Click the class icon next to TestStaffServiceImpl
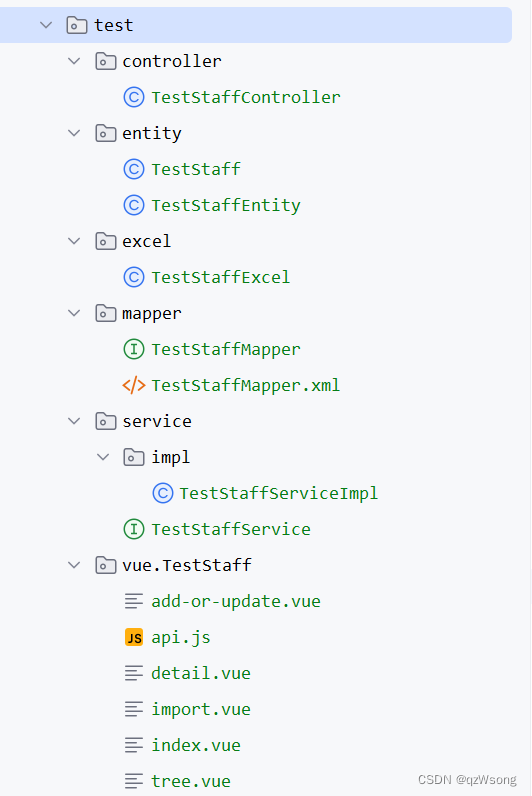This screenshot has height=796, width=532. point(163,493)
